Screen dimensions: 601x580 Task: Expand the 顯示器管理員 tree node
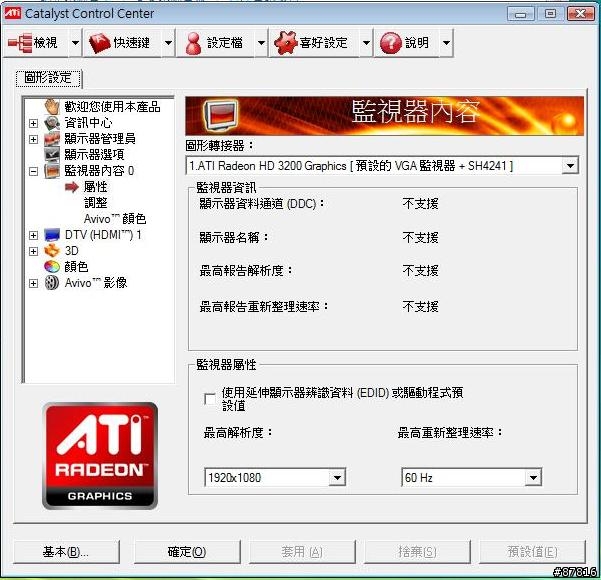[33, 139]
